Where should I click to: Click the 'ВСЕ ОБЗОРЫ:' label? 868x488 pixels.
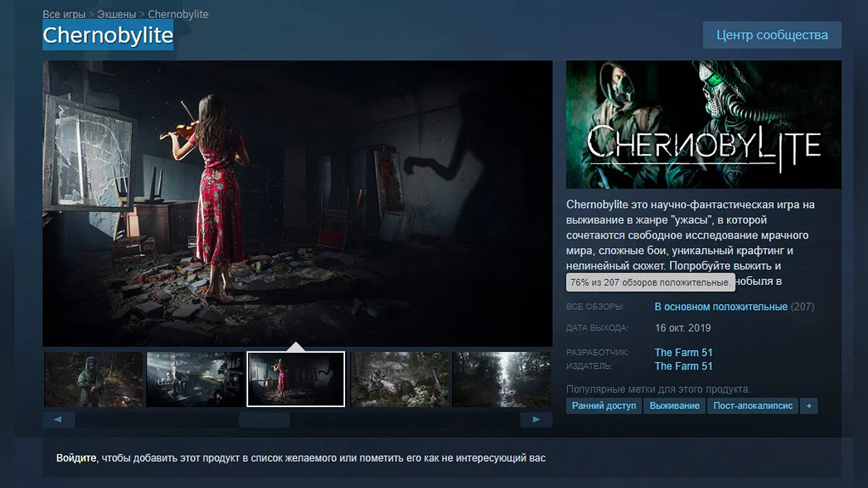(x=595, y=307)
